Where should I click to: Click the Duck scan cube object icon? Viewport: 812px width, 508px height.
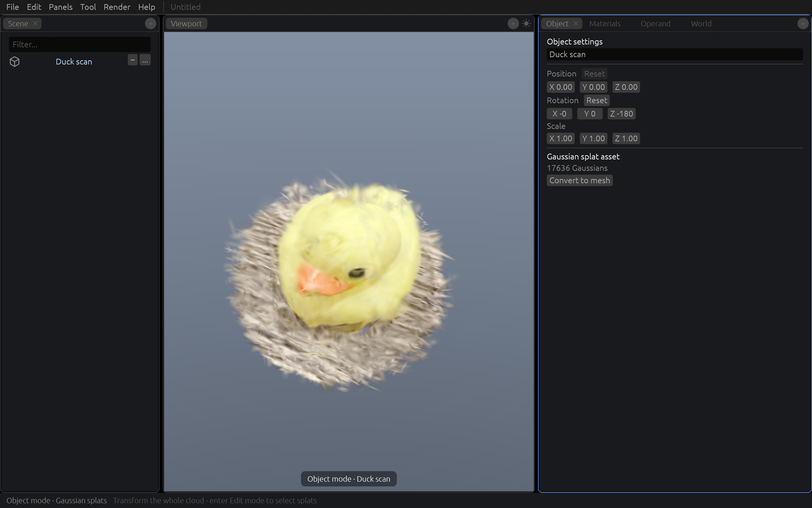click(x=14, y=62)
